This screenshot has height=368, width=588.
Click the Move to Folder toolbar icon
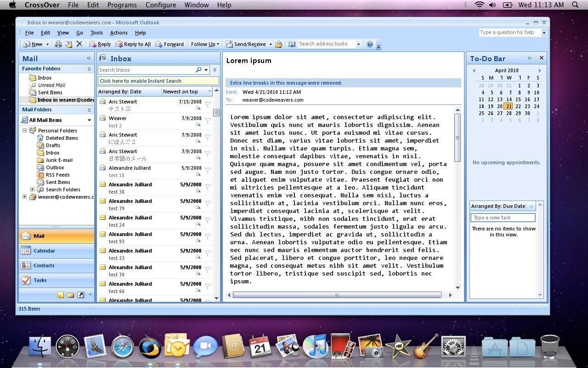click(x=68, y=44)
